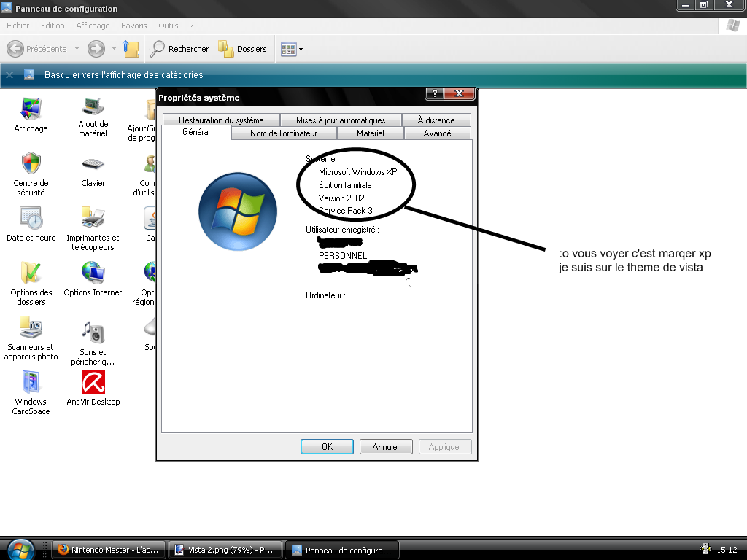Click the Windows Start orb
Viewport: 747px width, 560px height.
[21, 550]
